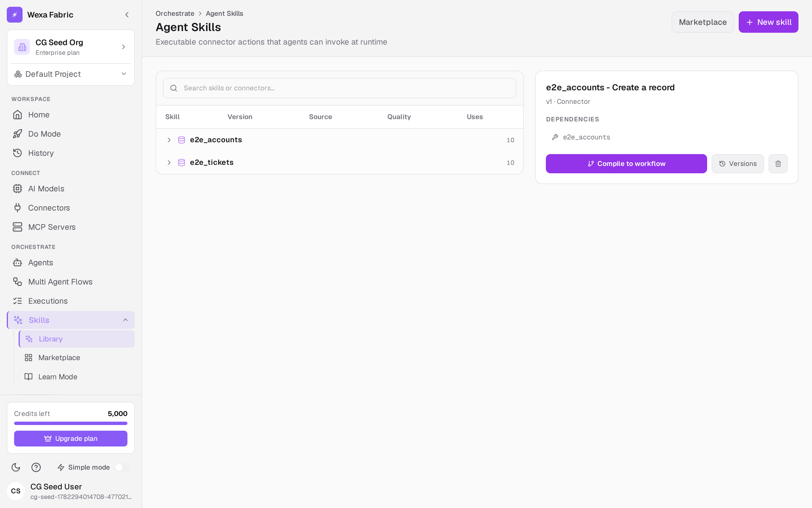Delete the skill via the trash icon
Screen dimensions: 812x508
click(x=778, y=164)
